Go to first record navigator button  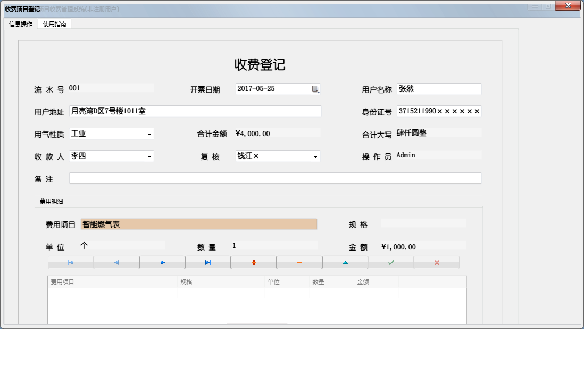[71, 262]
